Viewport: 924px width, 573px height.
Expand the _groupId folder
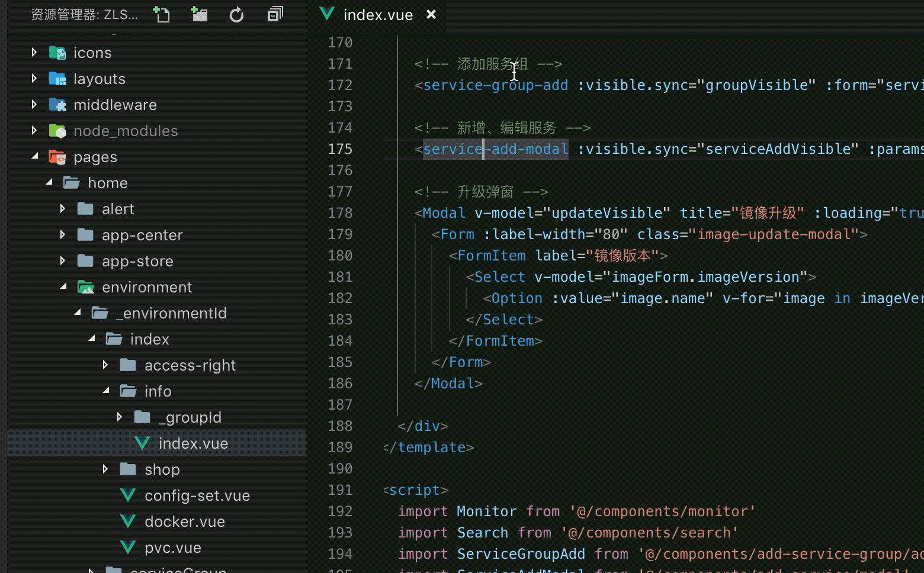pos(120,417)
